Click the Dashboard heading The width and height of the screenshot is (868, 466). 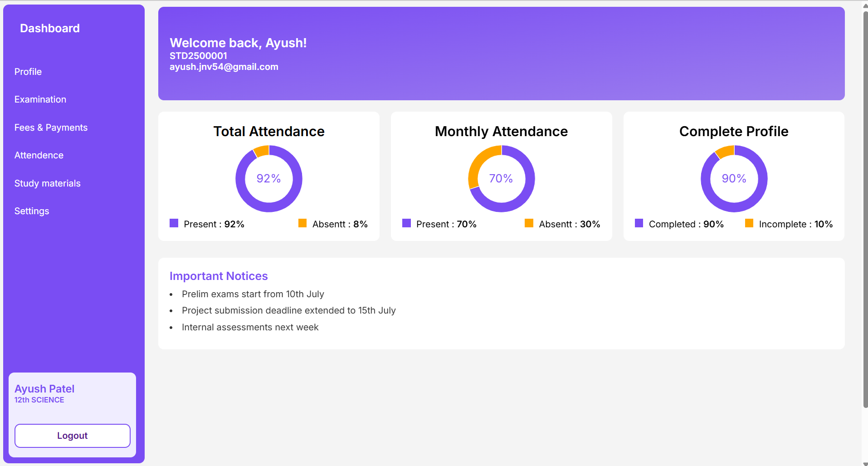[49, 28]
